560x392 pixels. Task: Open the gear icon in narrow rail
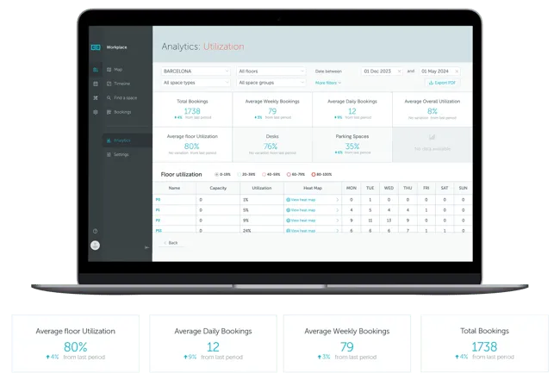coord(96,112)
